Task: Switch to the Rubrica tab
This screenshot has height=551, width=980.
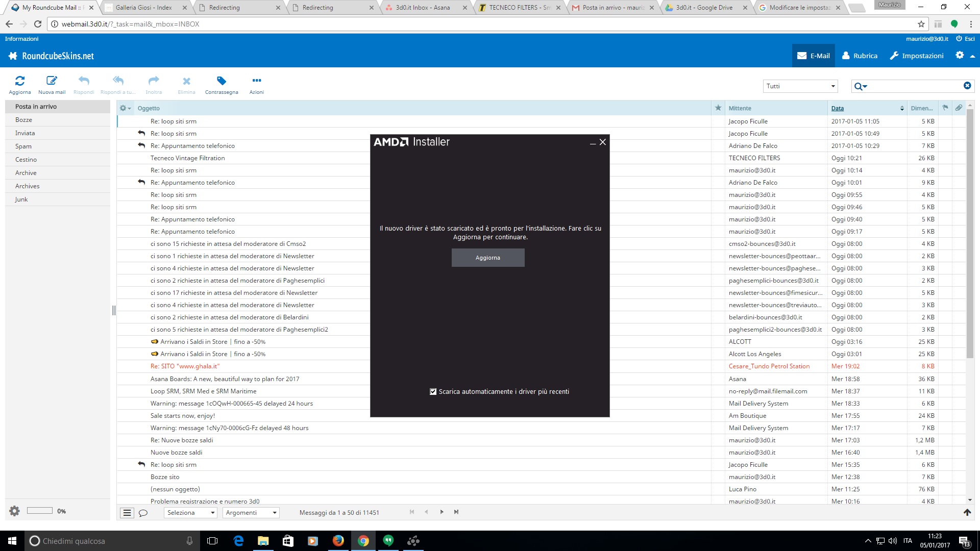Action: 860,56
